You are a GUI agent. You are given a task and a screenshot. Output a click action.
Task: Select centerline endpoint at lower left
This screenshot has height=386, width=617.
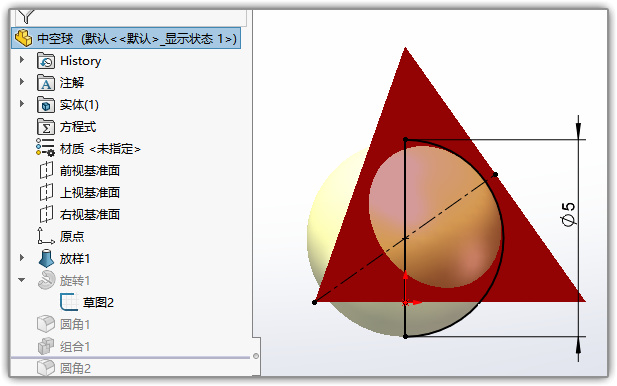(x=314, y=302)
